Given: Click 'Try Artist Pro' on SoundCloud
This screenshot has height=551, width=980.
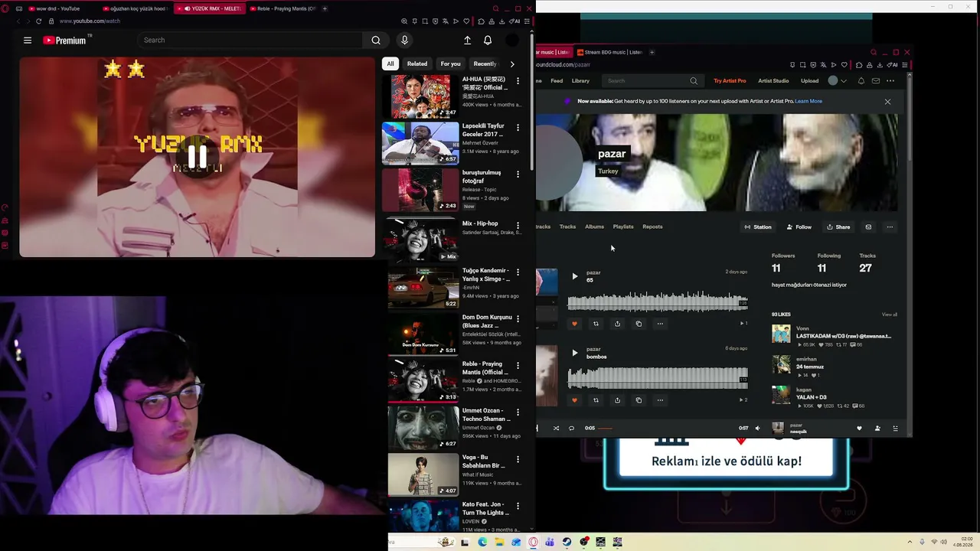Looking at the screenshot, I should (x=730, y=81).
